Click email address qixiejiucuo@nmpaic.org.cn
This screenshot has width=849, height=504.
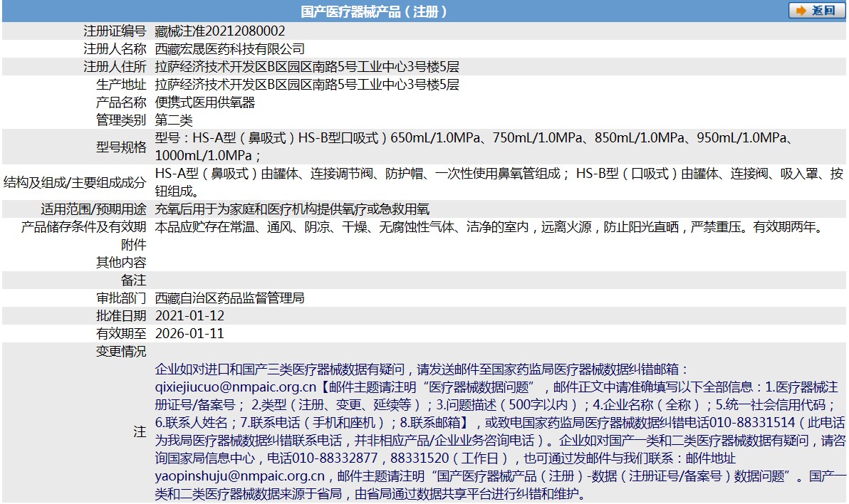point(236,387)
